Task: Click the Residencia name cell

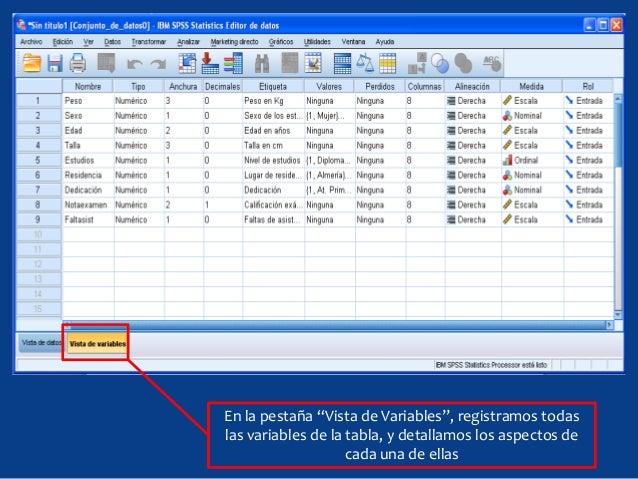Action: (x=88, y=175)
